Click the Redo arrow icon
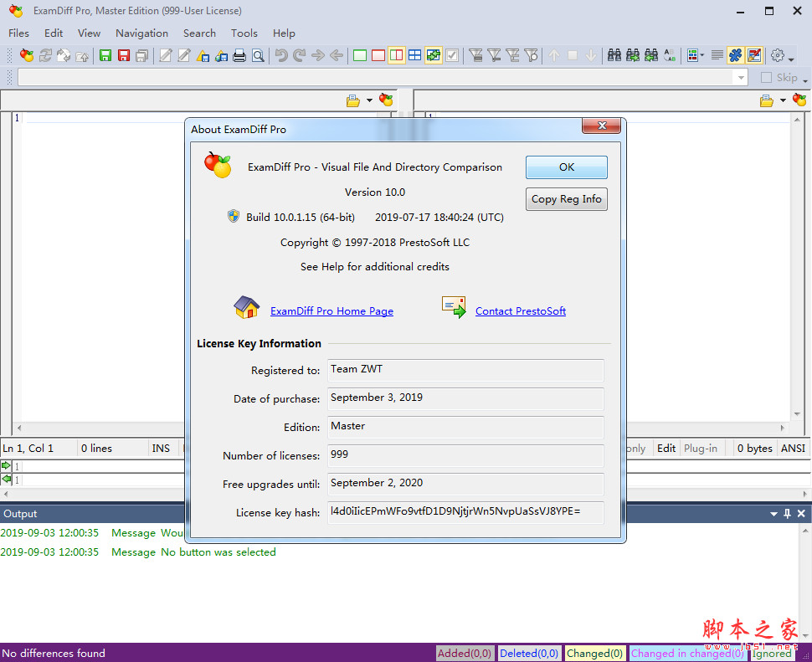Viewport: 812px width, 662px height. tap(300, 55)
